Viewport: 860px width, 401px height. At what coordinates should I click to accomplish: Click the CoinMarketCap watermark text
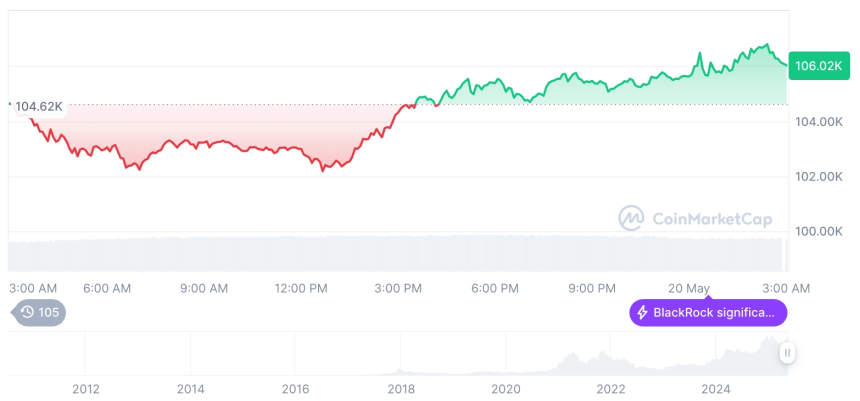tap(711, 217)
